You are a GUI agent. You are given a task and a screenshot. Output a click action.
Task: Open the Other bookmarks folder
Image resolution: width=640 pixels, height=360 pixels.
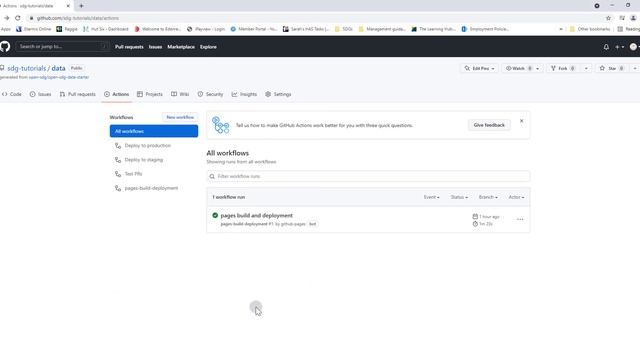[x=590, y=29]
